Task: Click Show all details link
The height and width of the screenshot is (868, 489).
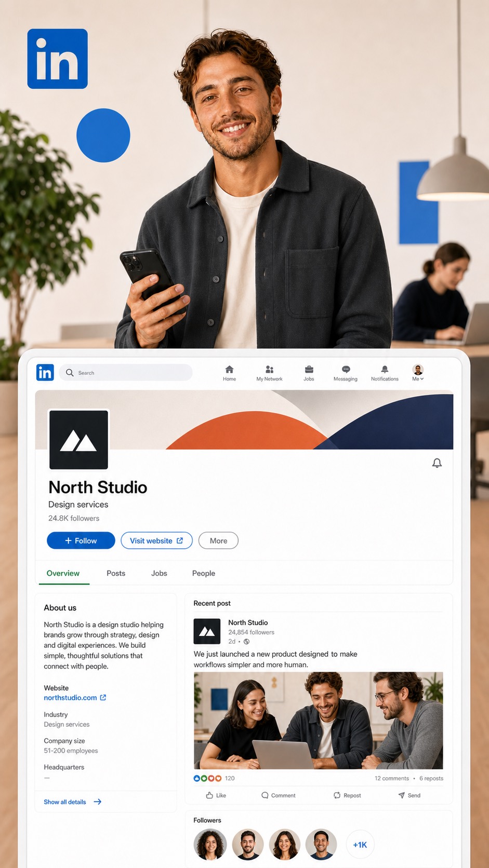Action: tap(65, 802)
